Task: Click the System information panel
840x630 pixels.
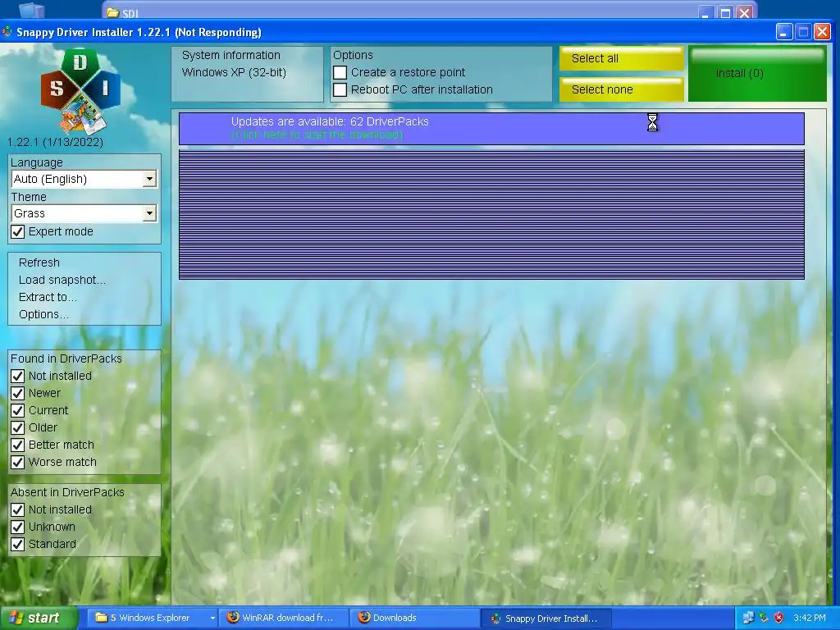Action: coord(248,74)
